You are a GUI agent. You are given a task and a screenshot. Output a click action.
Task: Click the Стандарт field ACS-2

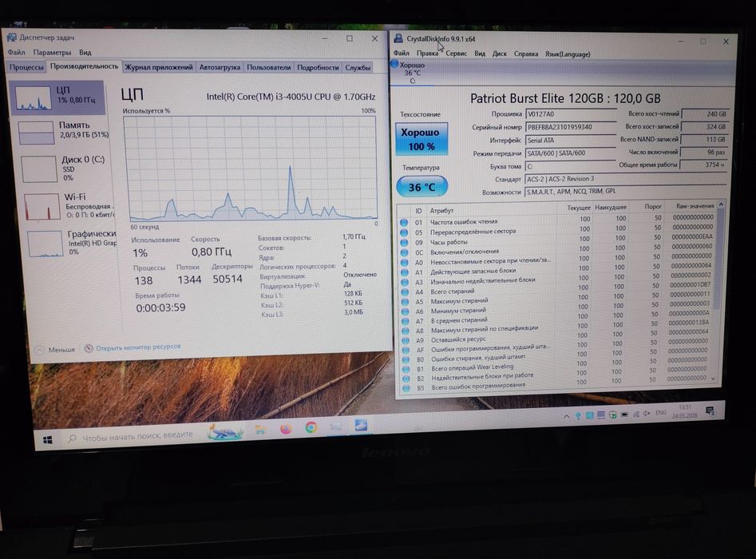click(626, 179)
